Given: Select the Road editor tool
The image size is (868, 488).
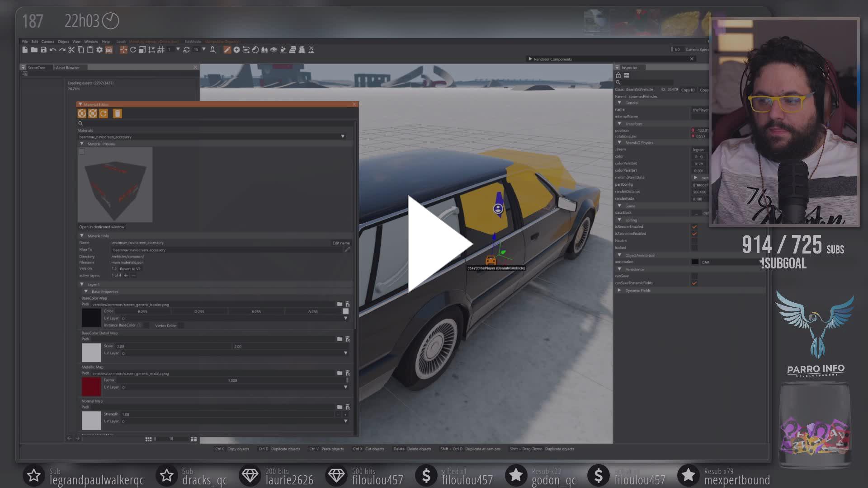Looking at the screenshot, I should coord(302,50).
